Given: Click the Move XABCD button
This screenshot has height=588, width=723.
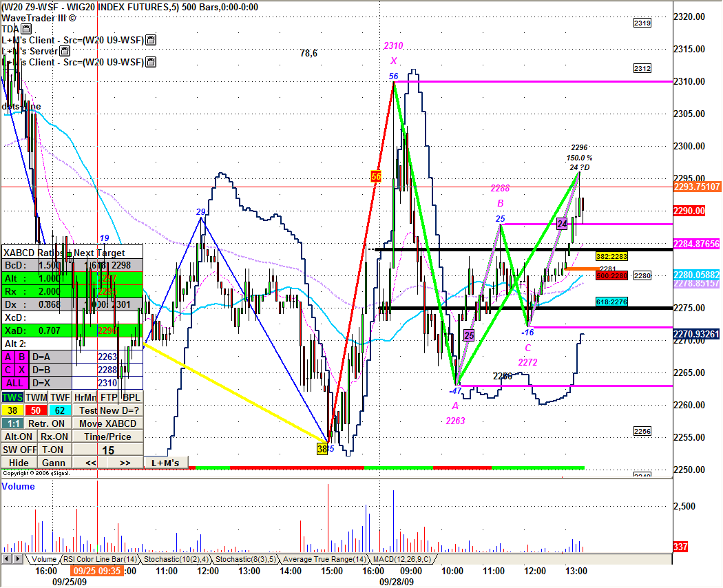Looking at the screenshot, I should pos(108,423).
